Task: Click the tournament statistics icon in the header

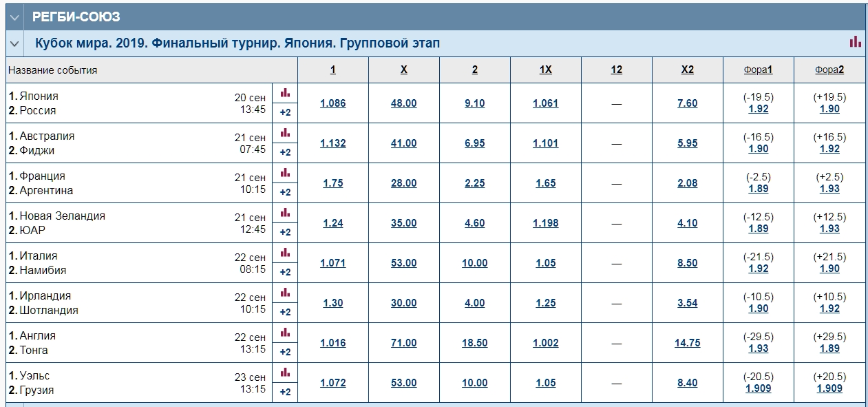Action: click(x=855, y=43)
